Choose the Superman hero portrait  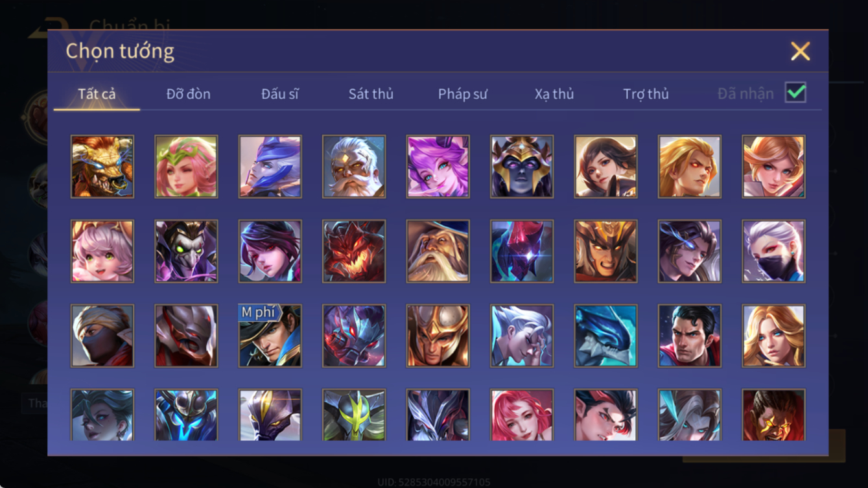[x=690, y=336]
